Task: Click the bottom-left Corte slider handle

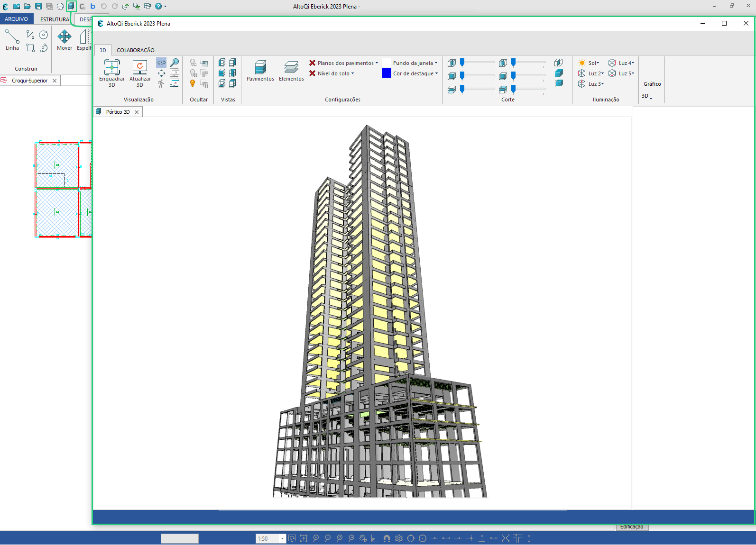Action: [462, 89]
